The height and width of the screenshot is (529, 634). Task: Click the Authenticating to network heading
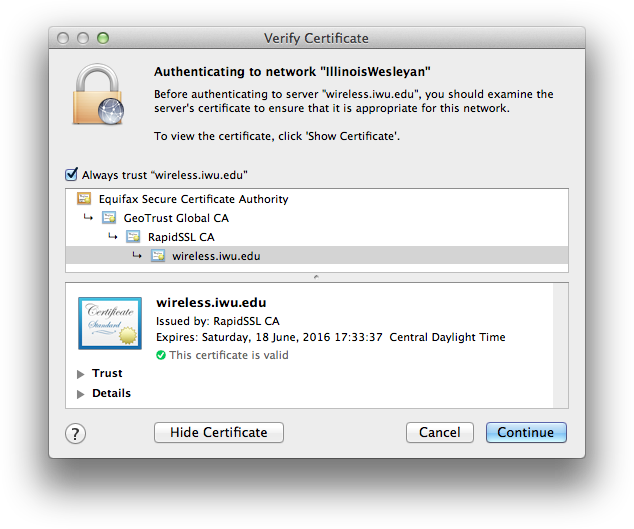click(292, 72)
